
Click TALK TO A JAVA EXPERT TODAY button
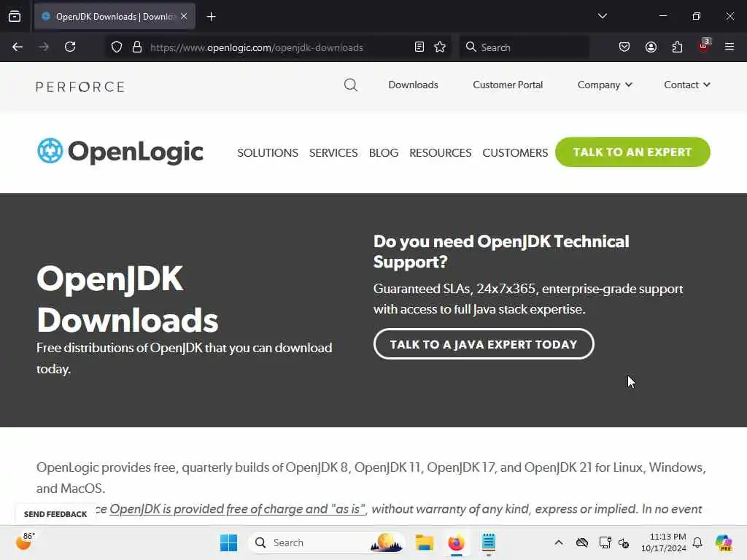(x=484, y=344)
